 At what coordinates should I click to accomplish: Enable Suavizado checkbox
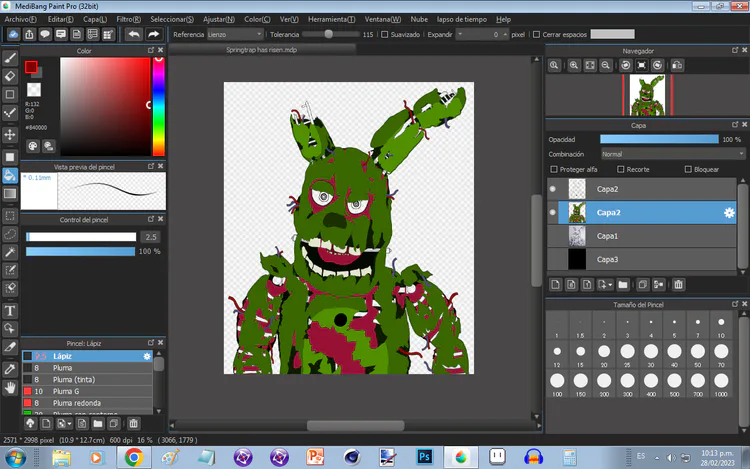pos(385,34)
